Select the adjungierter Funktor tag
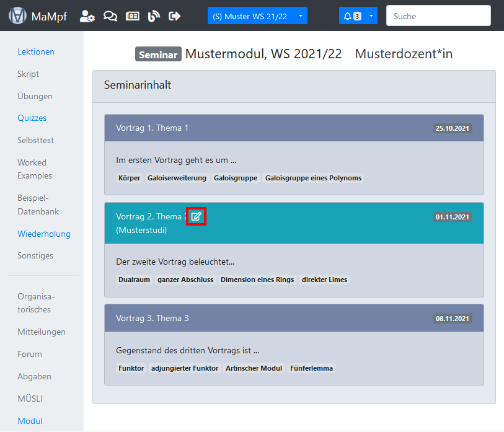The width and height of the screenshot is (504, 432). click(x=185, y=368)
